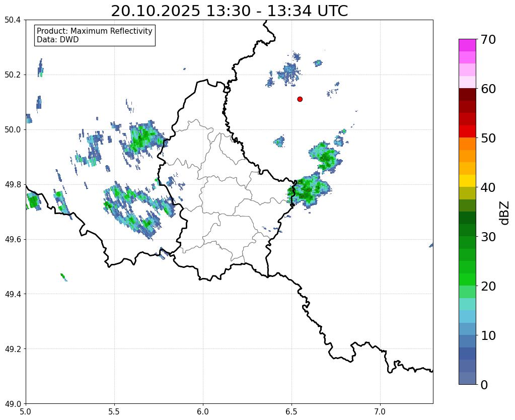Click latitude axis label 50.2
Viewport: 515px width, 420px height.
[x=13, y=75]
